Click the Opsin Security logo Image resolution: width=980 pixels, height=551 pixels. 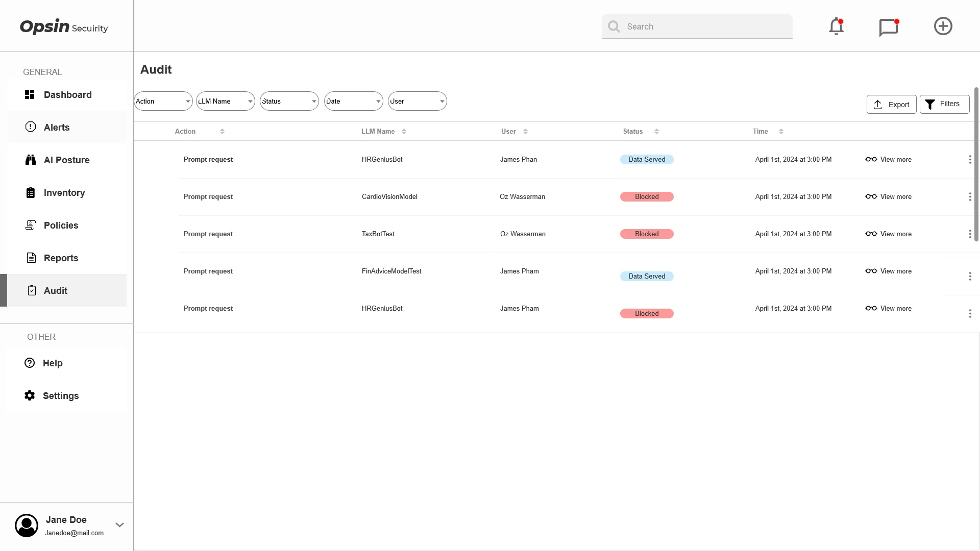click(64, 27)
